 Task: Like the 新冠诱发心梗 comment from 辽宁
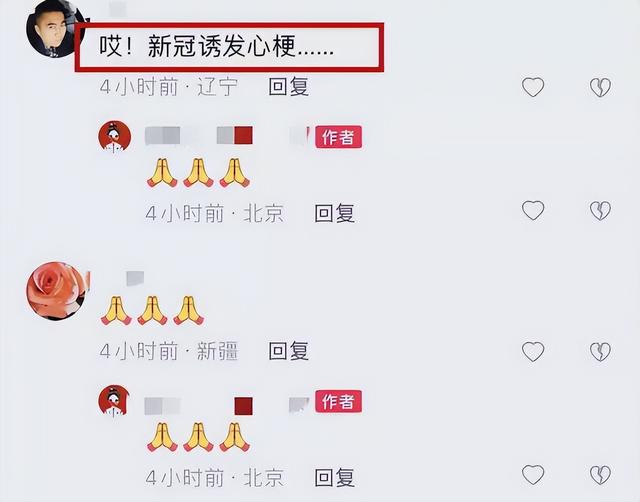tap(533, 87)
